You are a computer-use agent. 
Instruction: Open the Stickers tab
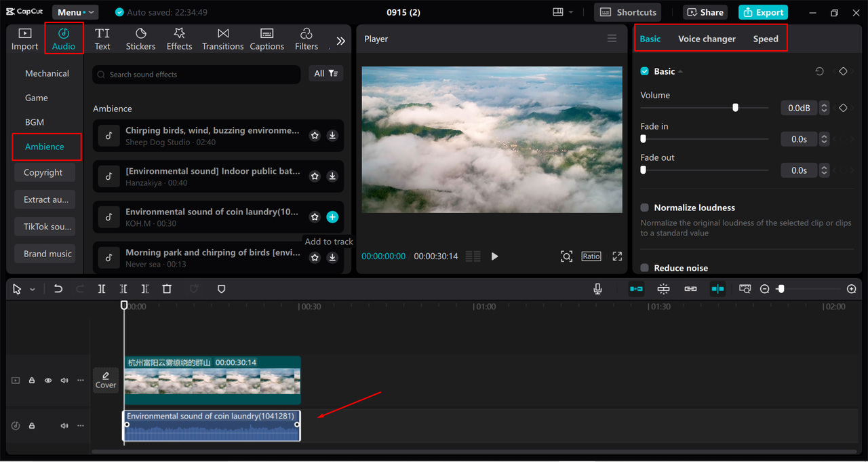point(140,39)
